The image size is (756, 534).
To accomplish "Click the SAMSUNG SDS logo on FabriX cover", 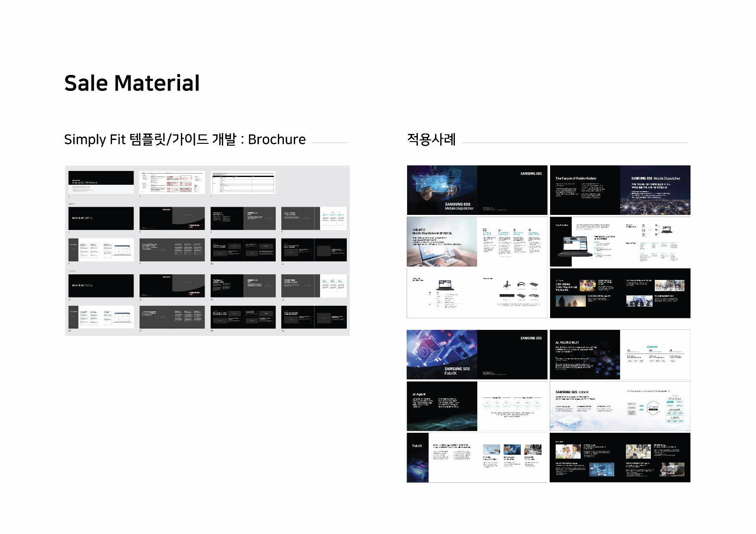I will 531,338.
